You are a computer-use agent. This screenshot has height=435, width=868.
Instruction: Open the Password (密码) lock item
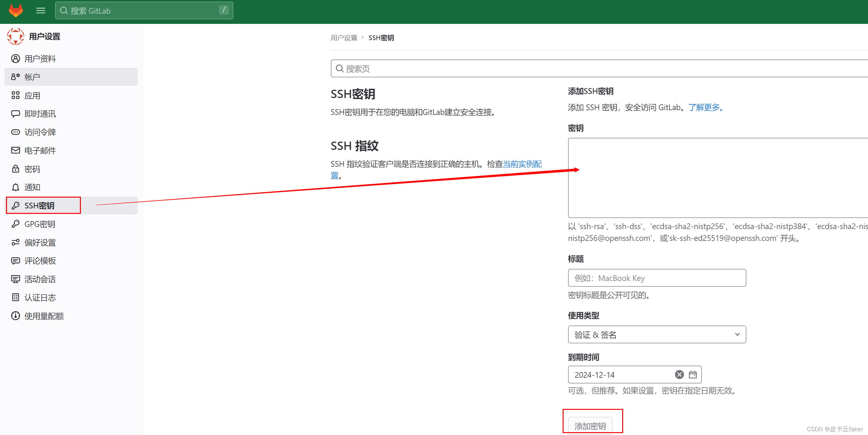(32, 169)
